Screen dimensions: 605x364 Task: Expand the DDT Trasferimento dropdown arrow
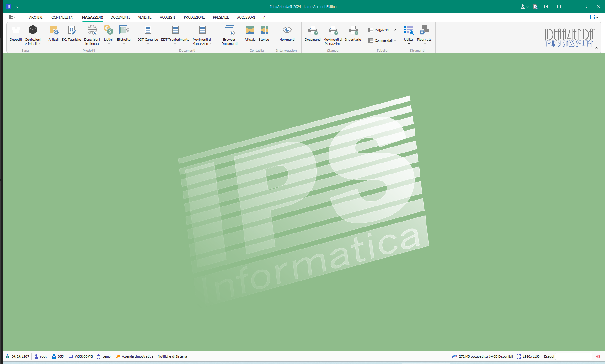pyautogui.click(x=175, y=44)
